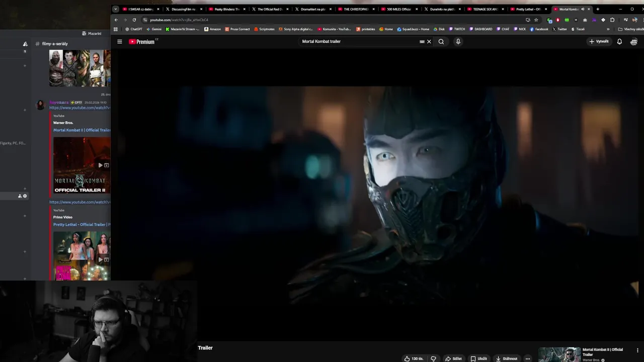Open Amazon bookmark
This screenshot has height=362, width=644.
click(212, 29)
